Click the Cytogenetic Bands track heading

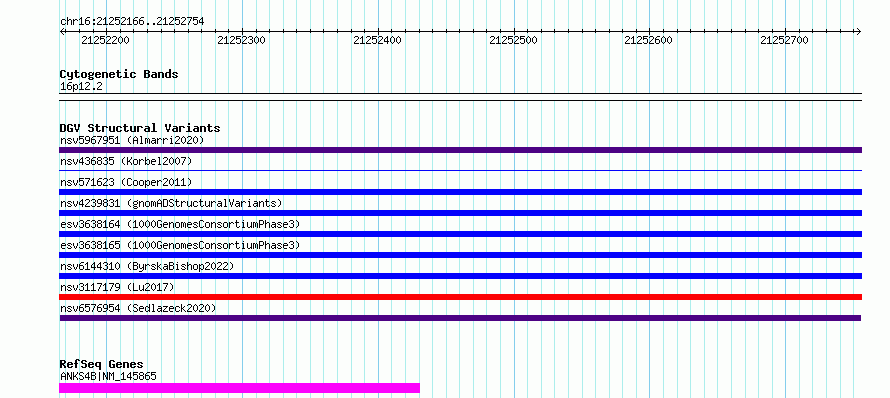tap(119, 74)
